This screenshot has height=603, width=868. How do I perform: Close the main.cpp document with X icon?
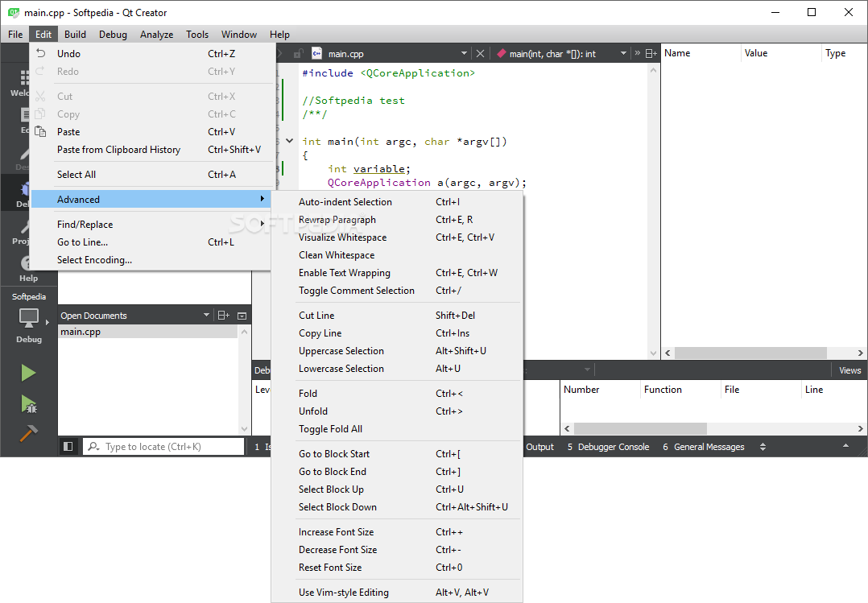point(480,54)
